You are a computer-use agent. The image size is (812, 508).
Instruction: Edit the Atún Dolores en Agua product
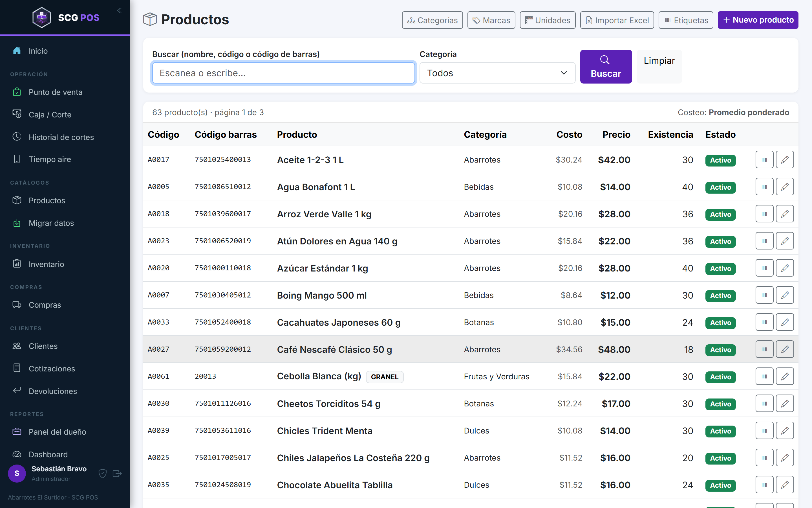coord(784,241)
